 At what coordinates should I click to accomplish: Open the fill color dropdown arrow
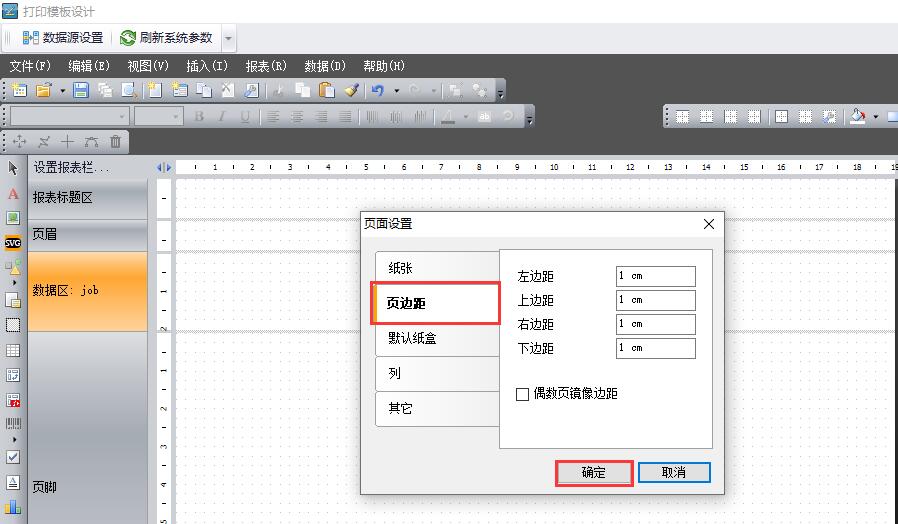[875, 116]
